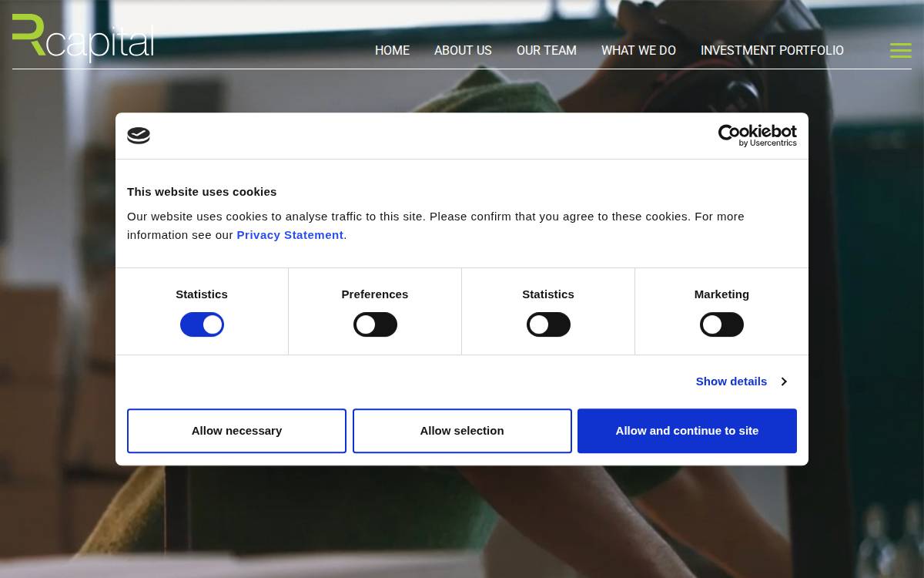Open INVESTMENT PORTFOLIO page
The image size is (924, 578).
click(x=772, y=50)
